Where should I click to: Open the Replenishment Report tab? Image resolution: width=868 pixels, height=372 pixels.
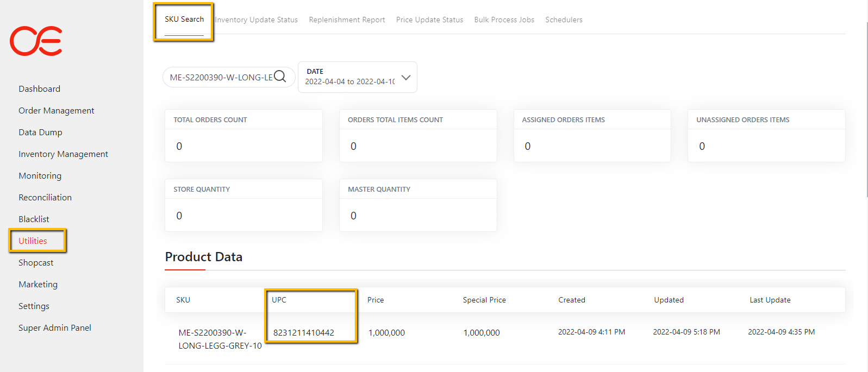[x=347, y=20]
